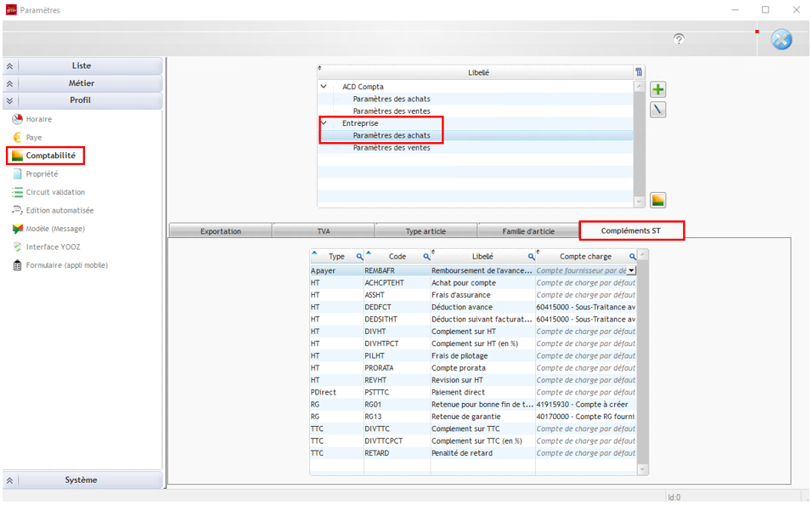Collapse the ACD Compta tree node

point(324,87)
